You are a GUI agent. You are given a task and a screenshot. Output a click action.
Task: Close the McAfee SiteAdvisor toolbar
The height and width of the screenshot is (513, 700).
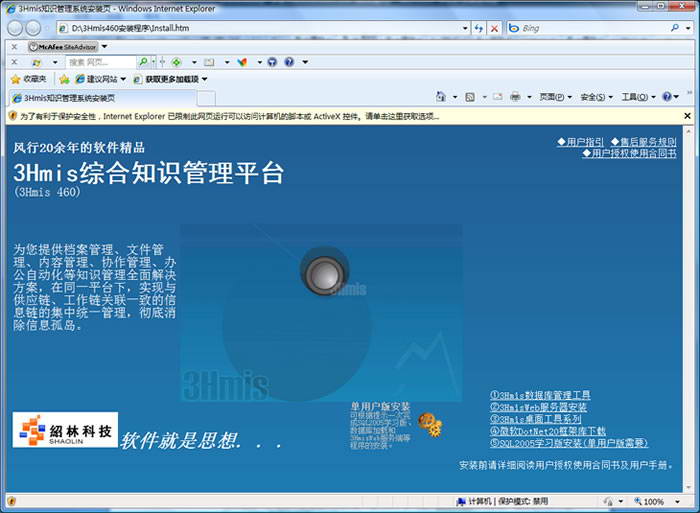[14, 46]
